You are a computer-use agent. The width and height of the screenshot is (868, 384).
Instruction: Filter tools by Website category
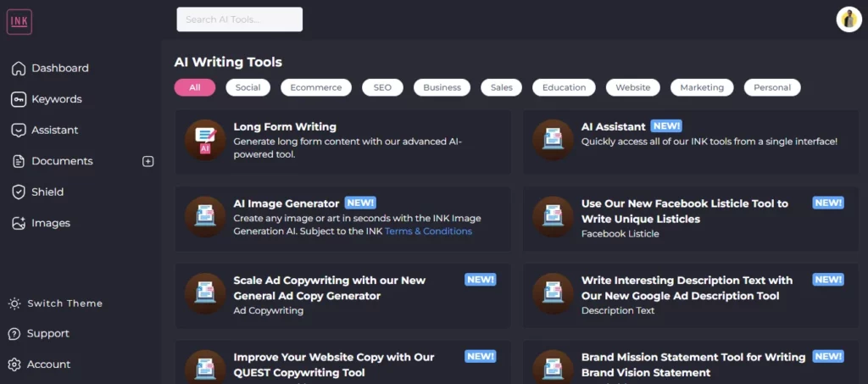pyautogui.click(x=633, y=87)
